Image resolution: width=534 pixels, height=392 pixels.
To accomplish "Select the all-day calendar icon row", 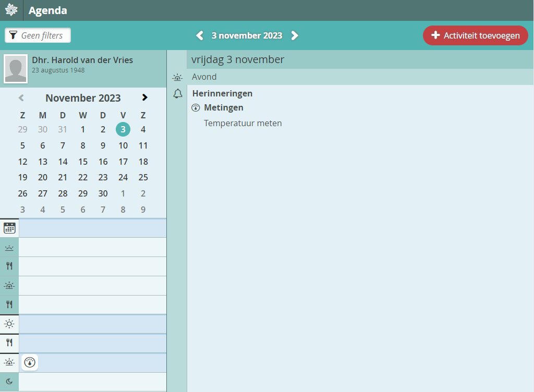I will tap(9, 228).
